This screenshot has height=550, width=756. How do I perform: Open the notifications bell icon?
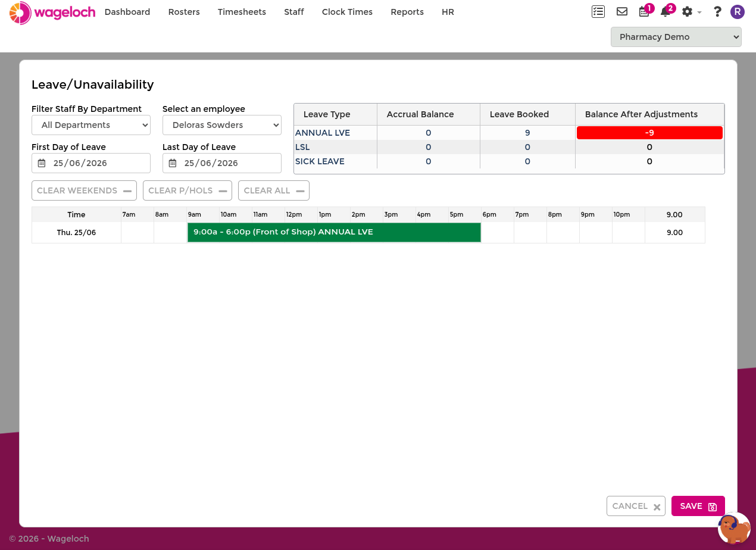(x=666, y=12)
